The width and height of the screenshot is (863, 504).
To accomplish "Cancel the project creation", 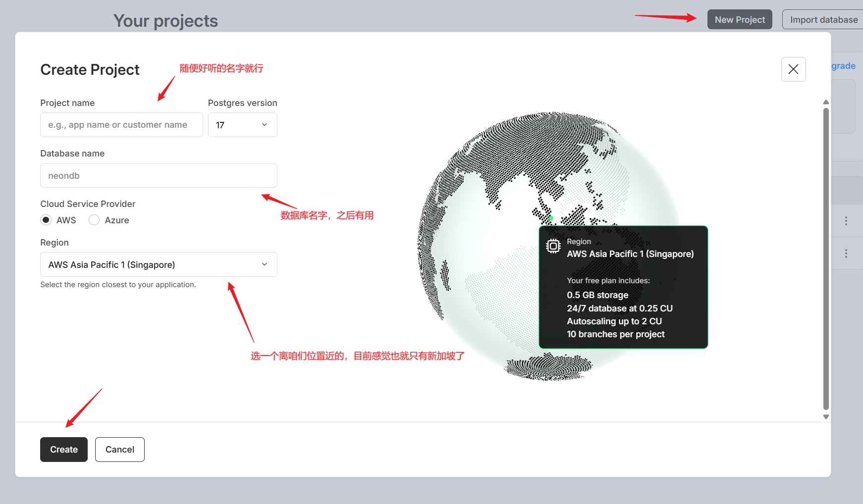I will (x=120, y=450).
